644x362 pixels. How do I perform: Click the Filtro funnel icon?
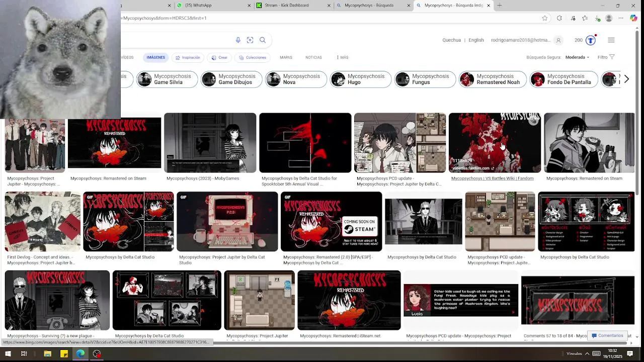point(612,57)
